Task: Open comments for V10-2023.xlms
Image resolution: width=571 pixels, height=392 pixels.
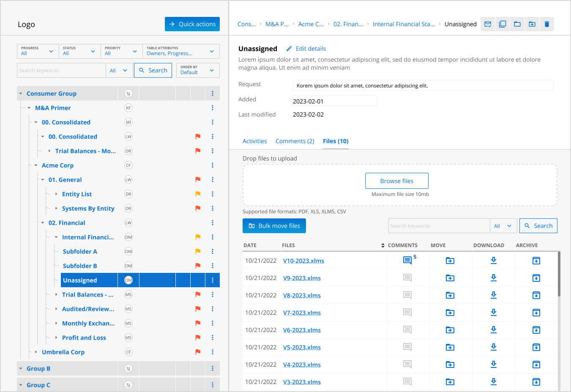Action: tap(407, 260)
